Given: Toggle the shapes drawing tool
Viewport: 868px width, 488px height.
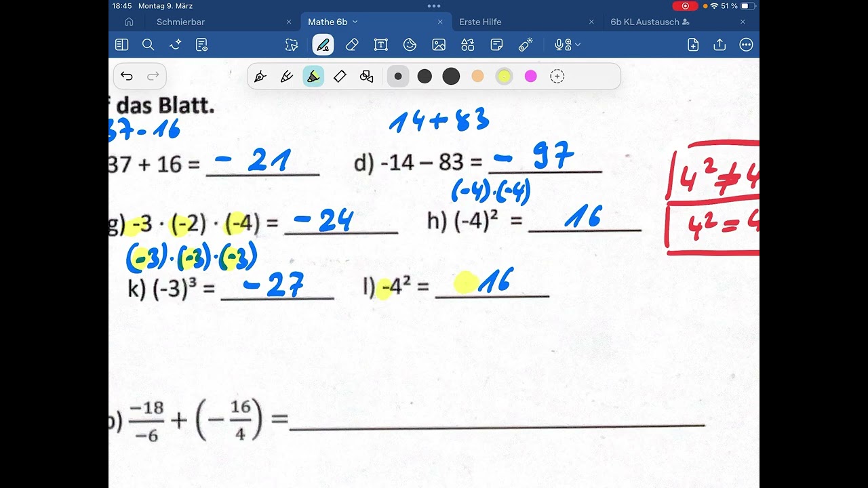Looking at the screenshot, I should click(367, 77).
